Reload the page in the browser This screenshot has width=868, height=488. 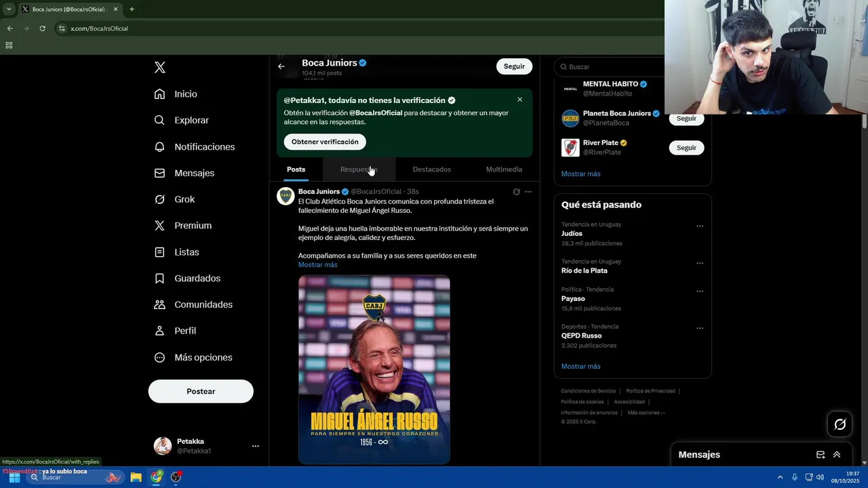coord(42,28)
